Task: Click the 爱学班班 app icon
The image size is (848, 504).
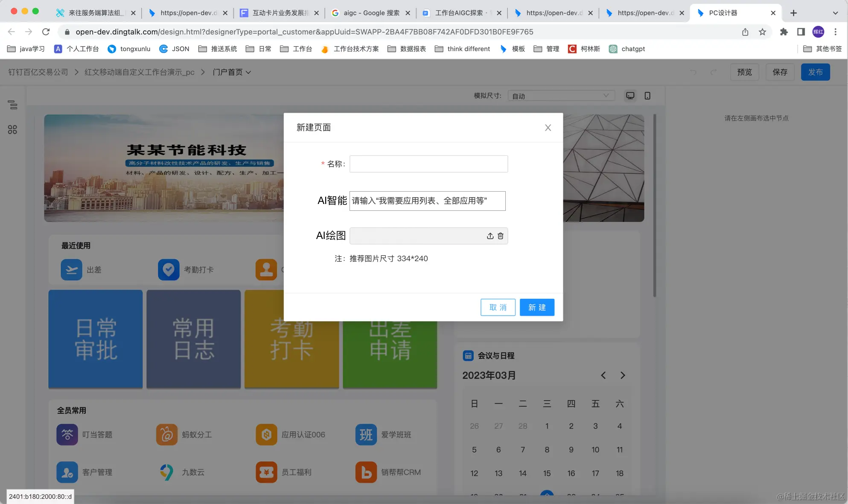Action: click(366, 434)
